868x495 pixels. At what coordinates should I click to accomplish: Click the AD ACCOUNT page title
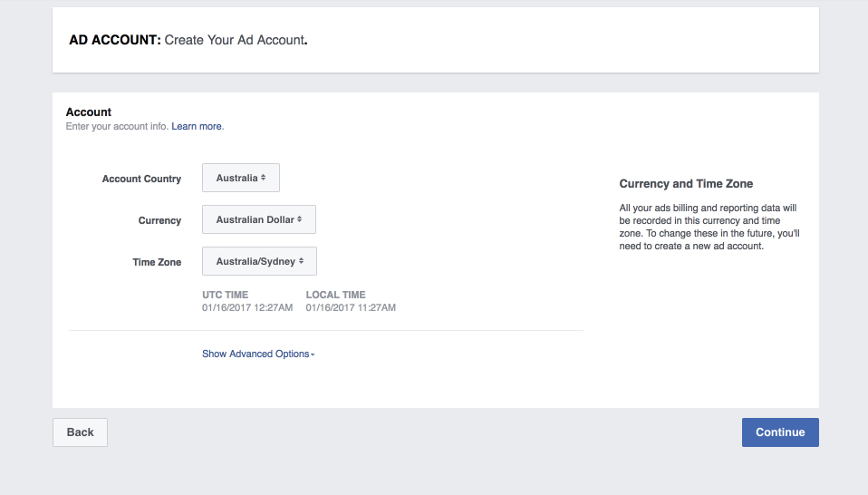pos(114,40)
